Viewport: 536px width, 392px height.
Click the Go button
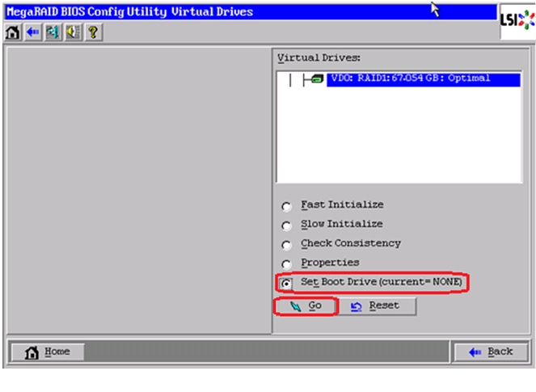pyautogui.click(x=306, y=306)
